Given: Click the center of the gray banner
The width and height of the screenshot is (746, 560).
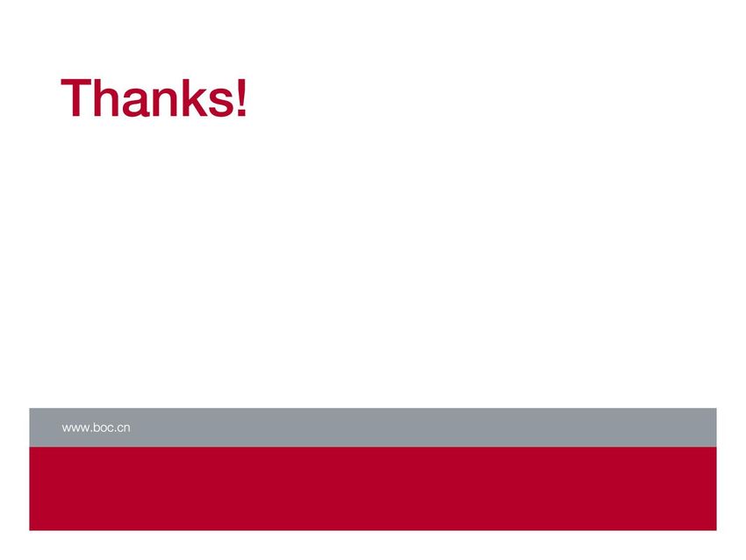Looking at the screenshot, I should (373, 427).
